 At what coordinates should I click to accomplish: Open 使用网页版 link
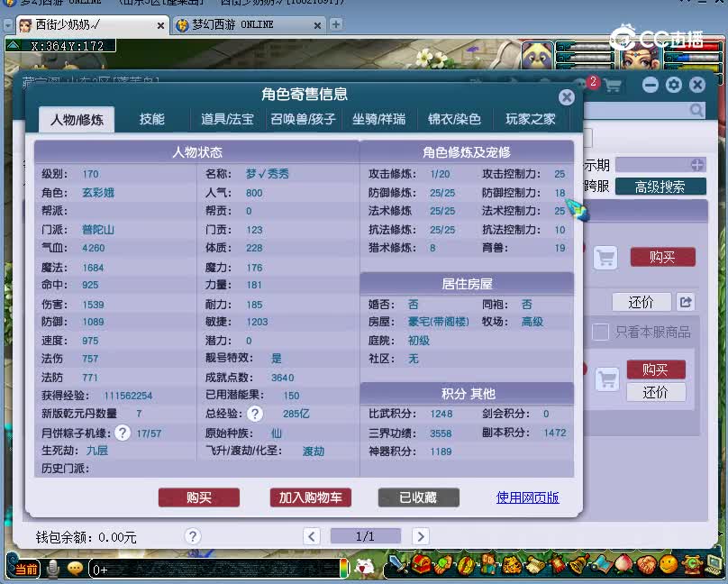click(x=527, y=497)
